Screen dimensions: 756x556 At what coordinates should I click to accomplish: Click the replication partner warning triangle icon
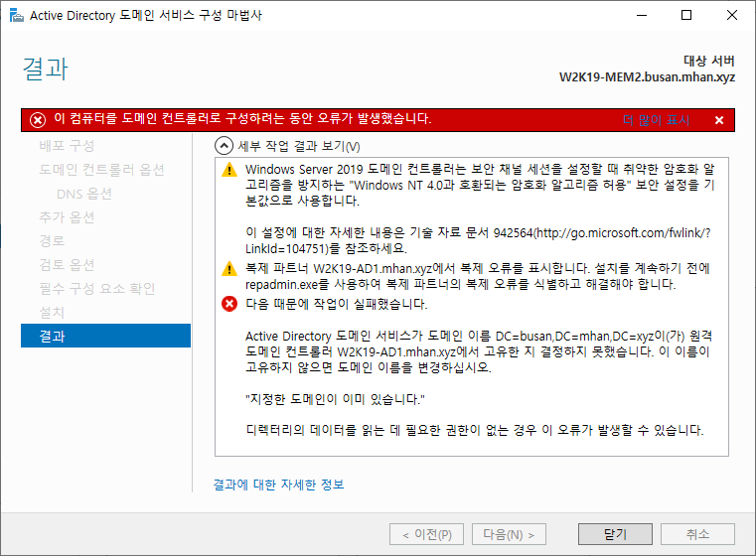click(x=229, y=268)
